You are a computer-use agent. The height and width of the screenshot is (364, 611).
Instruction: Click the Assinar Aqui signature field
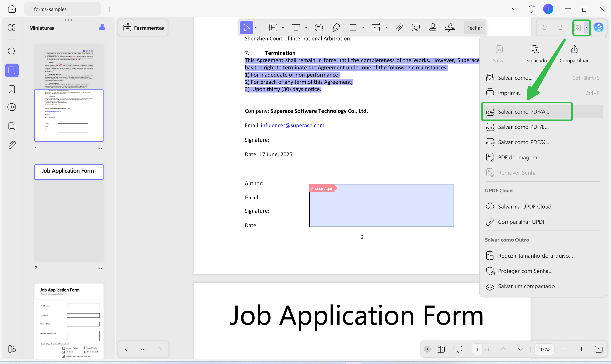[x=381, y=205]
